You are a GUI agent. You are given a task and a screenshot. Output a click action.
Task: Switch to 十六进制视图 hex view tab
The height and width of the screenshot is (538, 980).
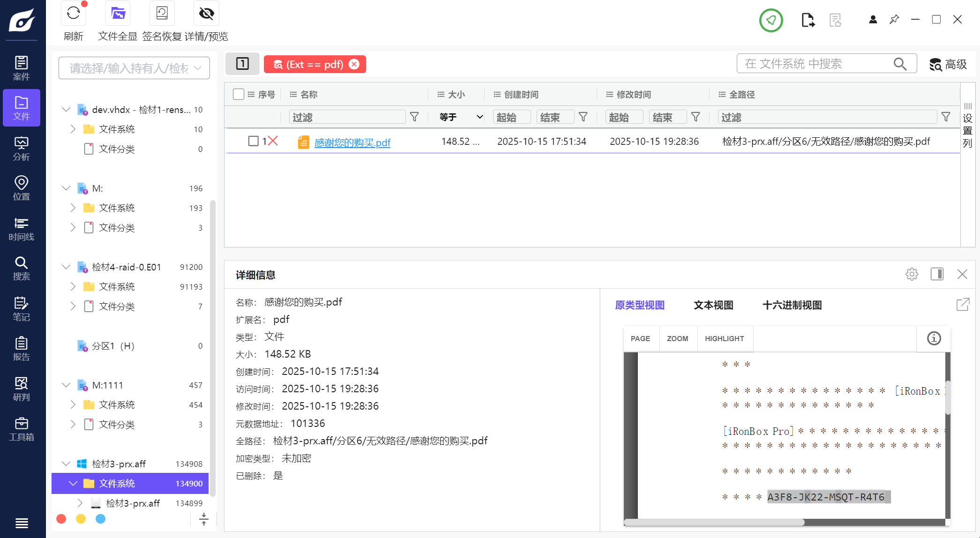pyautogui.click(x=792, y=305)
